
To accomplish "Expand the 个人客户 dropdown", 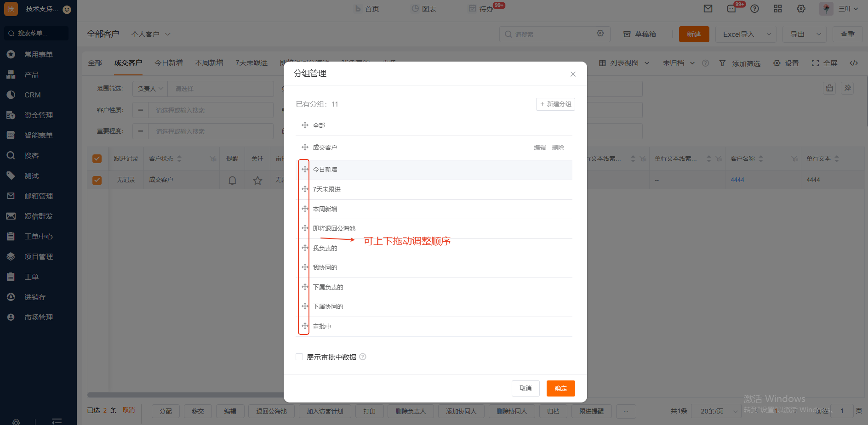I will coord(151,34).
